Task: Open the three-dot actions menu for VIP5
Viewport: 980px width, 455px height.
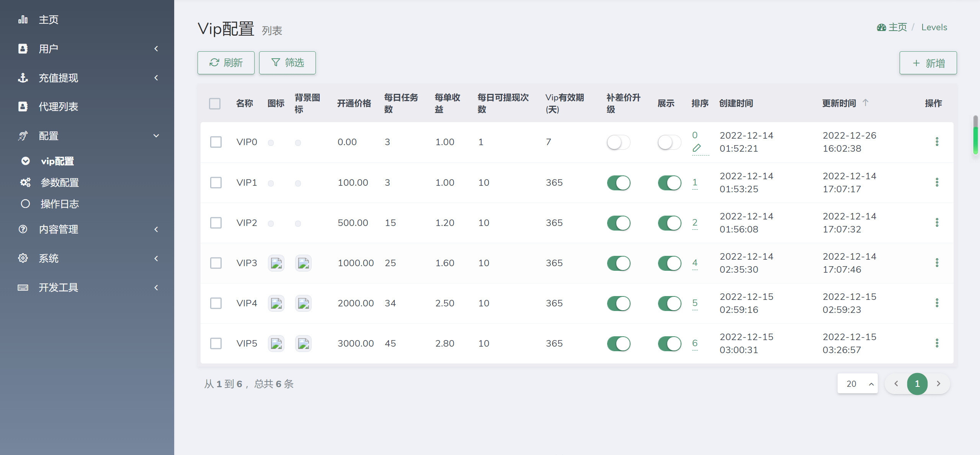Action: coord(937,343)
